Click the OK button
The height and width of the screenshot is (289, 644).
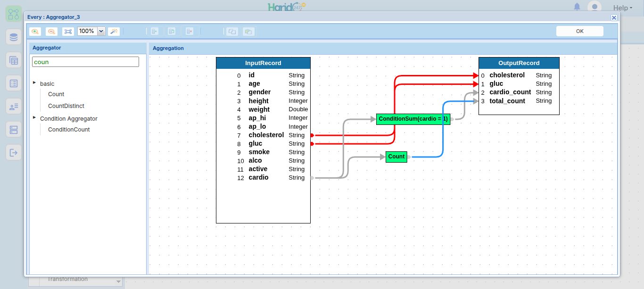[579, 31]
